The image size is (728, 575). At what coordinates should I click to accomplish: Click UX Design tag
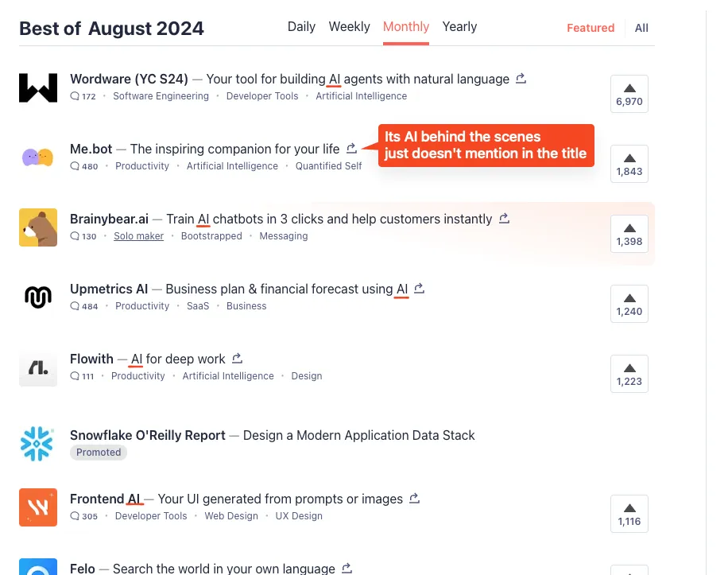tap(299, 516)
